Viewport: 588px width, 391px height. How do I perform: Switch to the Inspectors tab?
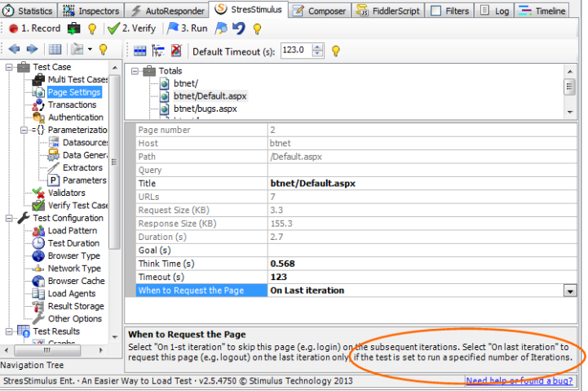click(91, 11)
